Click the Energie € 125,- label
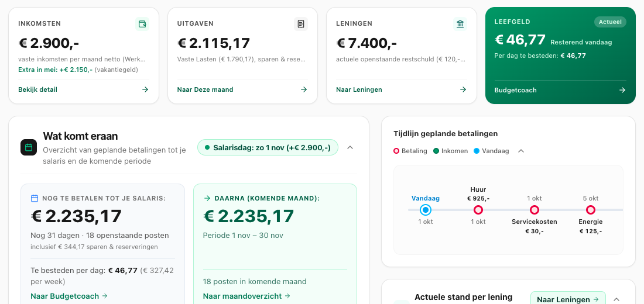Viewport: 644px width, 304px height. pos(591,226)
